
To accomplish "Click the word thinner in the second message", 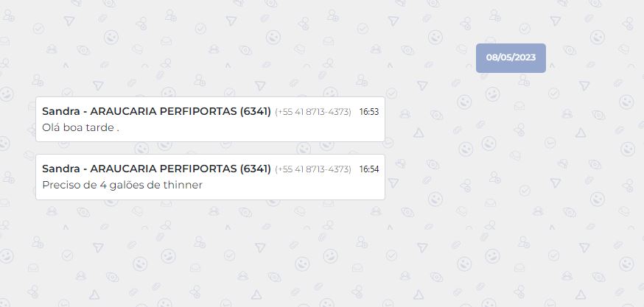I will [x=182, y=185].
